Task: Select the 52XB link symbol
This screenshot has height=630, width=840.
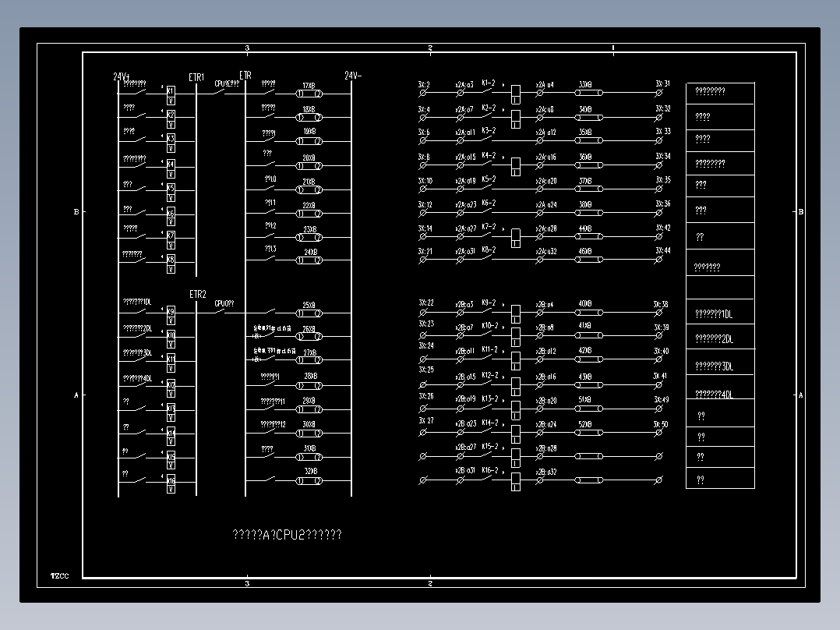Action: (589, 432)
